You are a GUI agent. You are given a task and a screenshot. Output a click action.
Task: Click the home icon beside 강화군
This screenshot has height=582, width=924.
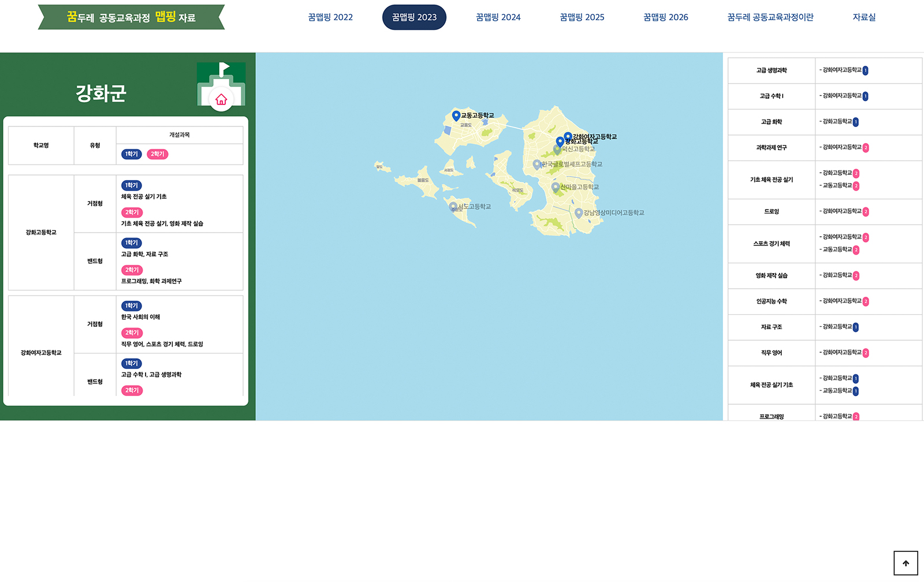point(221,99)
